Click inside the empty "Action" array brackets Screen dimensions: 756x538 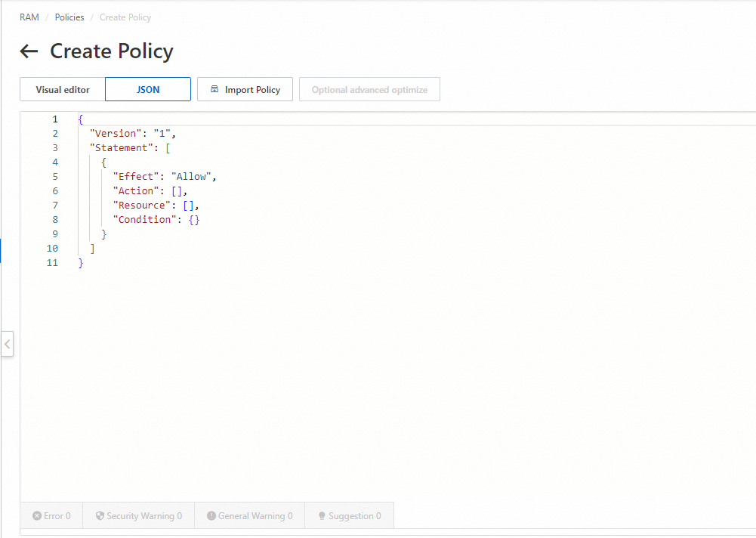pyautogui.click(x=177, y=191)
